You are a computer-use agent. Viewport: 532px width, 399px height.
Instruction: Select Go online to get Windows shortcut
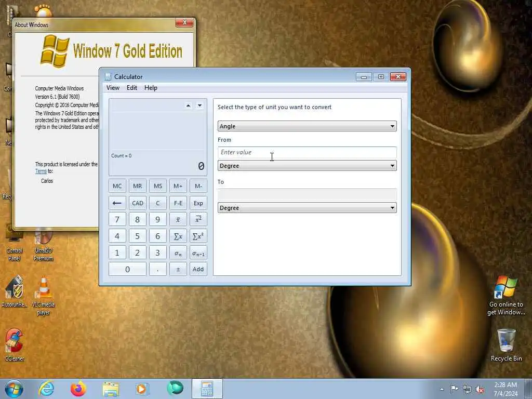[x=506, y=295]
